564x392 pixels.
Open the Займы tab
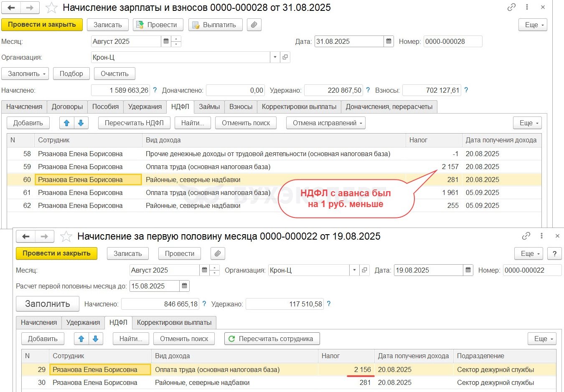(209, 106)
